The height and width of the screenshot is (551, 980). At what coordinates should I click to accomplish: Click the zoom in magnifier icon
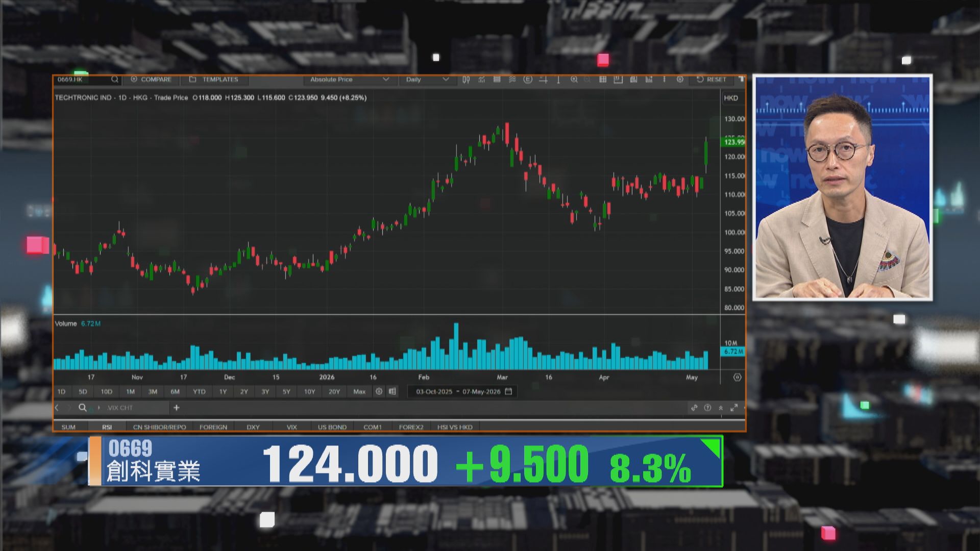coord(574,80)
